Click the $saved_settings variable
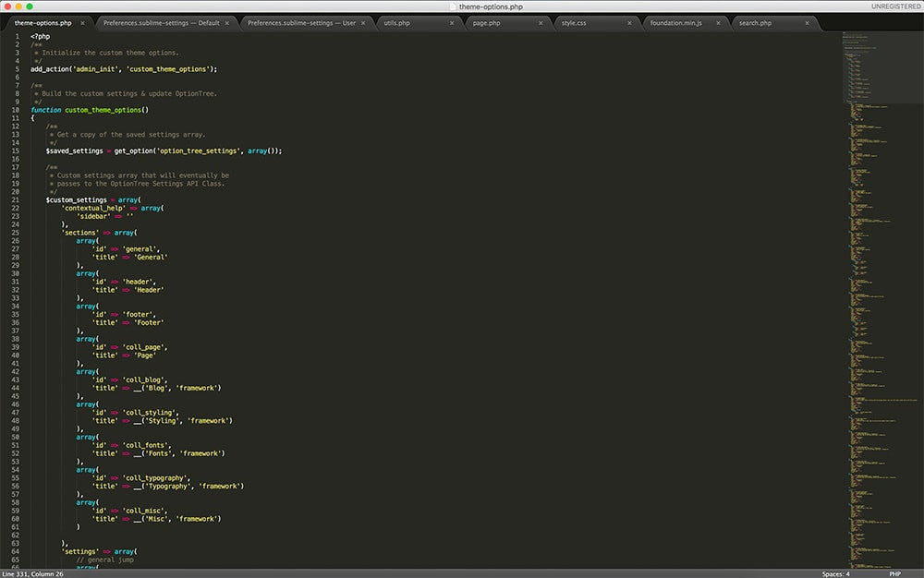924x578 pixels. pos(74,151)
